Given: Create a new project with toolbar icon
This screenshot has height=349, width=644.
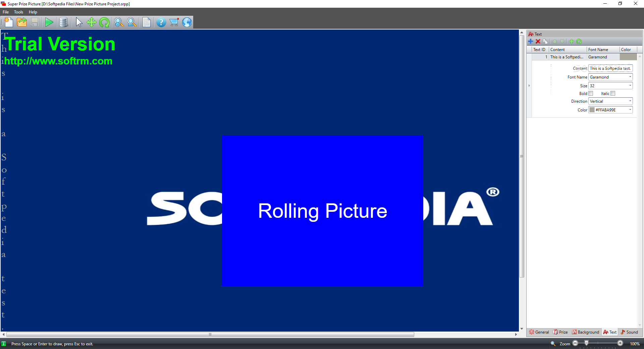Looking at the screenshot, I should point(9,22).
